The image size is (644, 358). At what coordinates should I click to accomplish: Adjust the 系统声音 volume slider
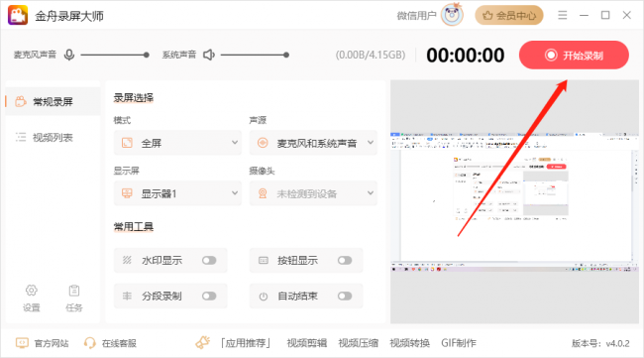coord(255,55)
